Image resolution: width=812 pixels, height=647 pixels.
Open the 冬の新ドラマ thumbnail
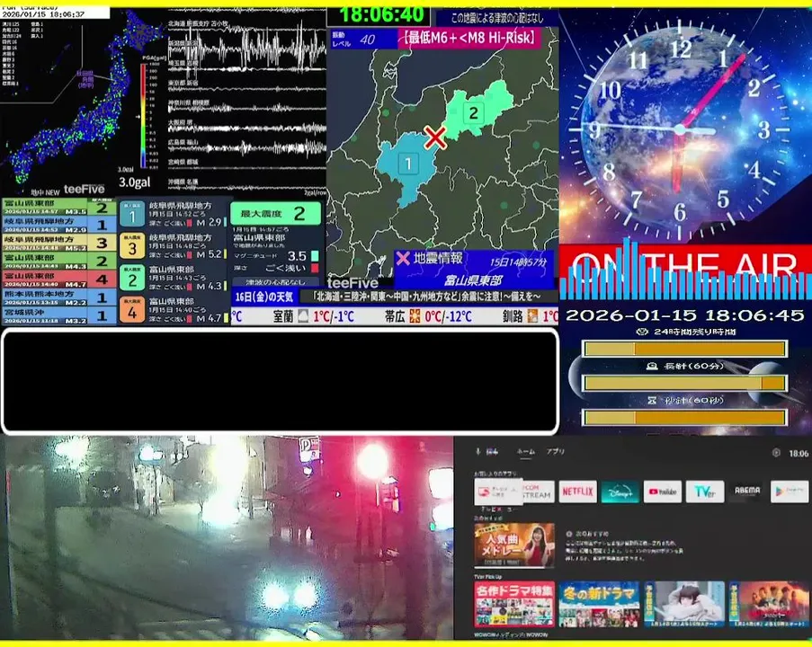[599, 604]
